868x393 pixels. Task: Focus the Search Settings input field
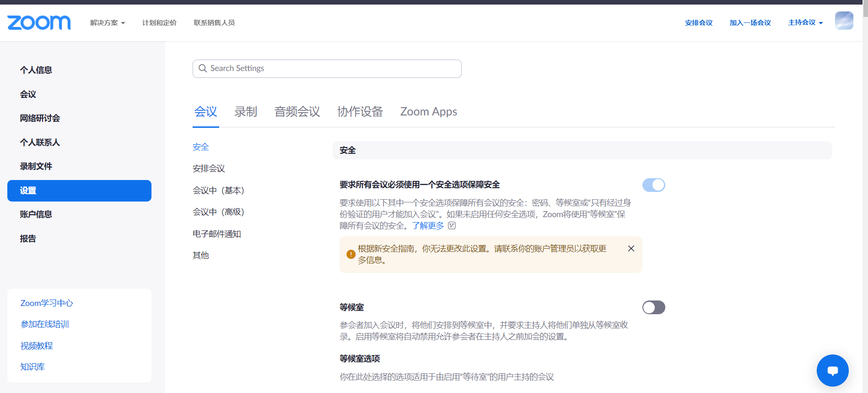pyautogui.click(x=327, y=69)
